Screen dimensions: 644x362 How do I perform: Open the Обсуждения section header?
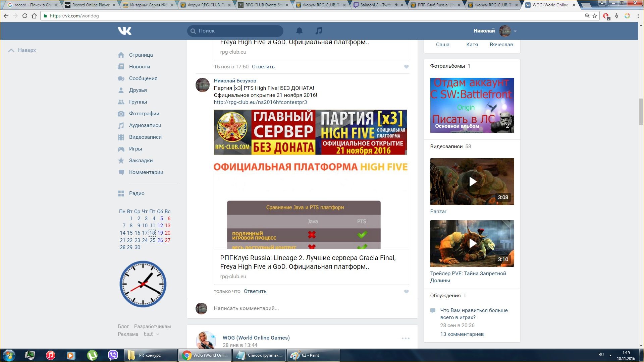(445, 296)
